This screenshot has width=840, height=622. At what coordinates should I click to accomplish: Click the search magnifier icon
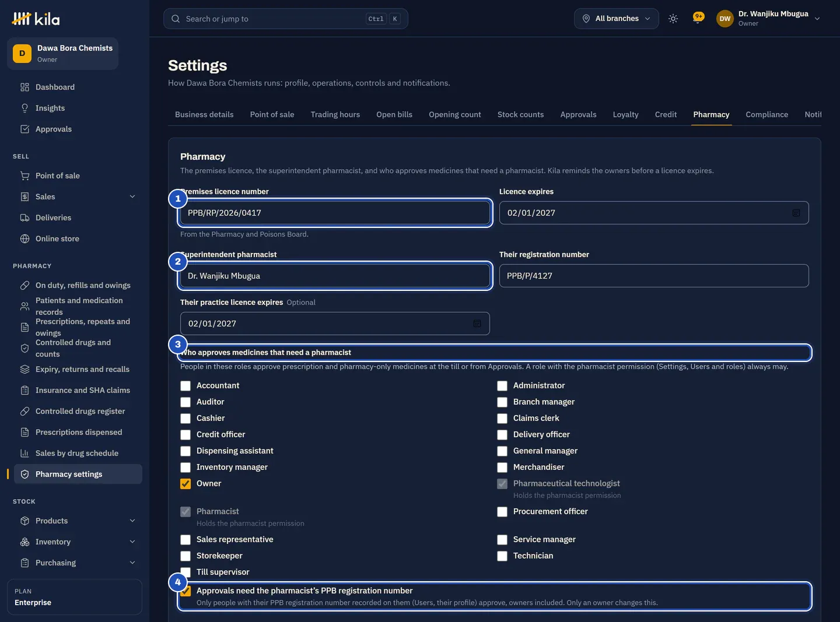[x=176, y=19]
